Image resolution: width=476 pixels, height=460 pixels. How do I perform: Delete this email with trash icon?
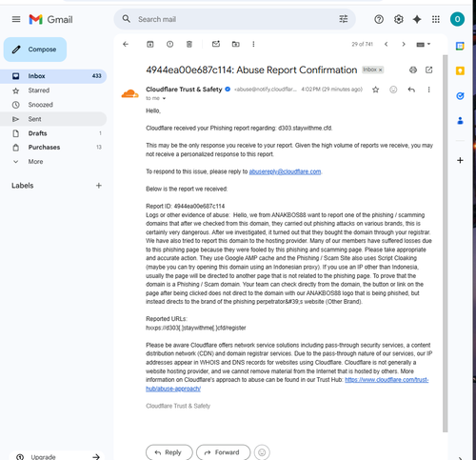pos(189,44)
